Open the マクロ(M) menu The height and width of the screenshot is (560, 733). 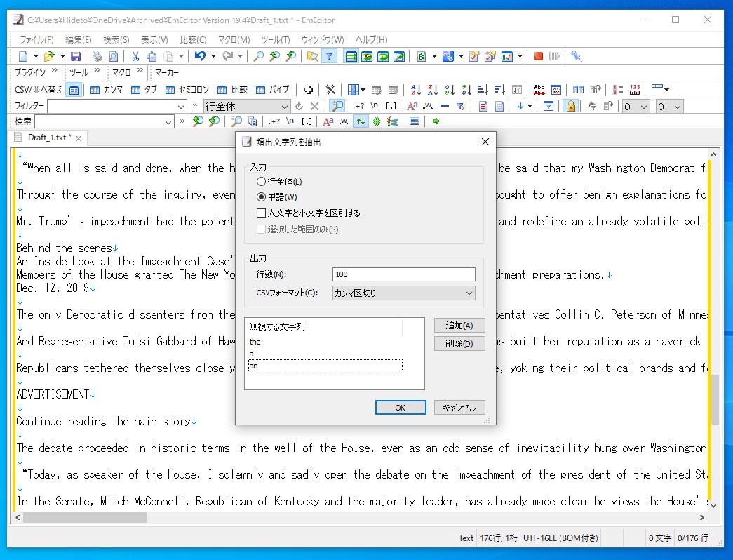point(234,40)
